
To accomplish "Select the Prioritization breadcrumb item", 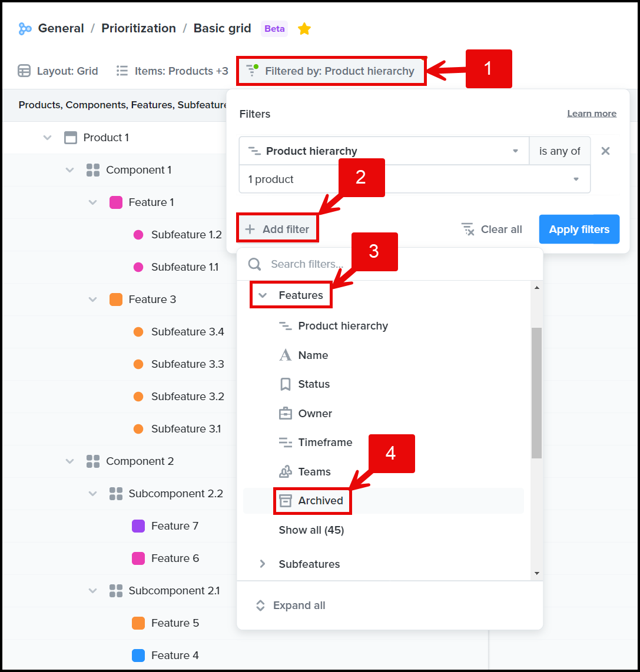I will click(x=138, y=28).
